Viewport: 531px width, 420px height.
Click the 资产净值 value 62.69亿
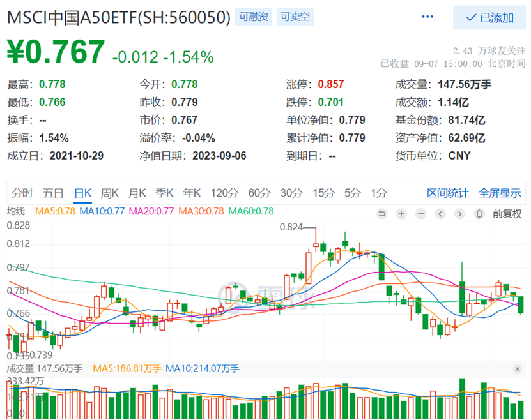point(466,138)
